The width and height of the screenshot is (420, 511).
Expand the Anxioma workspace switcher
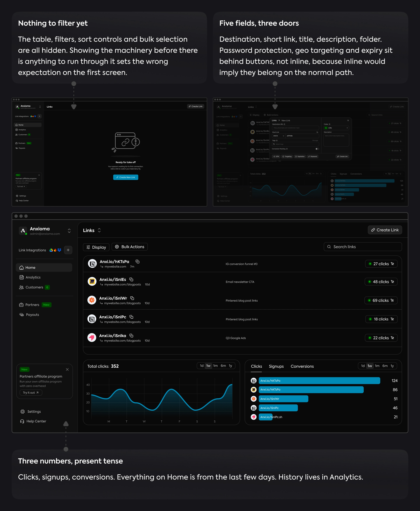[69, 231]
